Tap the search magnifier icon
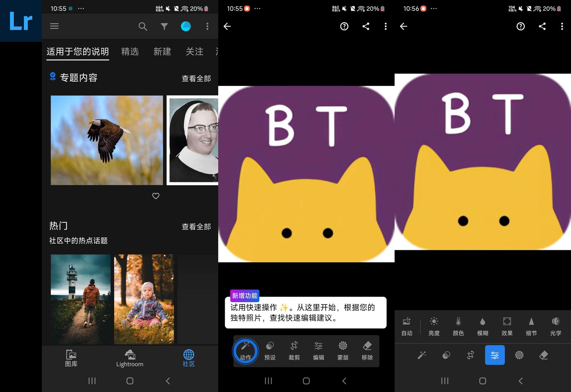571x392 pixels. (x=143, y=26)
